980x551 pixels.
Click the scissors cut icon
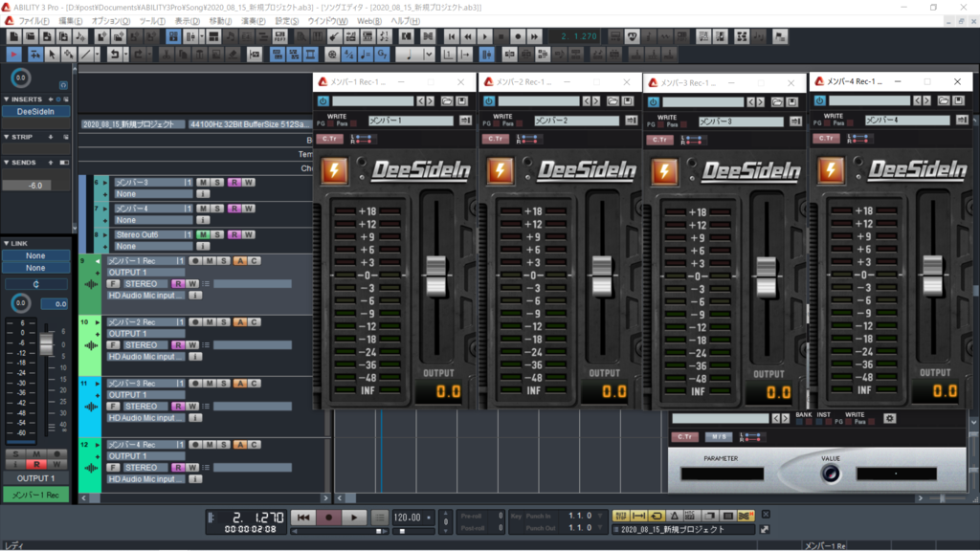point(167,55)
